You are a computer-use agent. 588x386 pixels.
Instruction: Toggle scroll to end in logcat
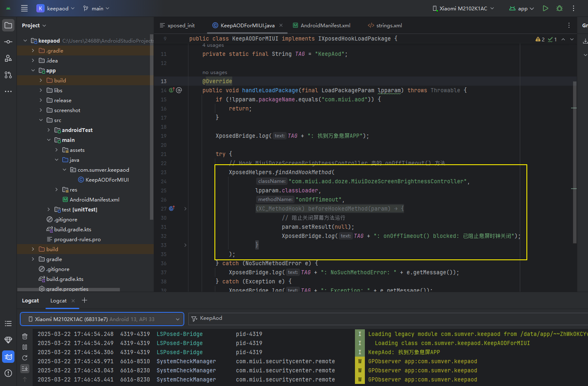25,368
